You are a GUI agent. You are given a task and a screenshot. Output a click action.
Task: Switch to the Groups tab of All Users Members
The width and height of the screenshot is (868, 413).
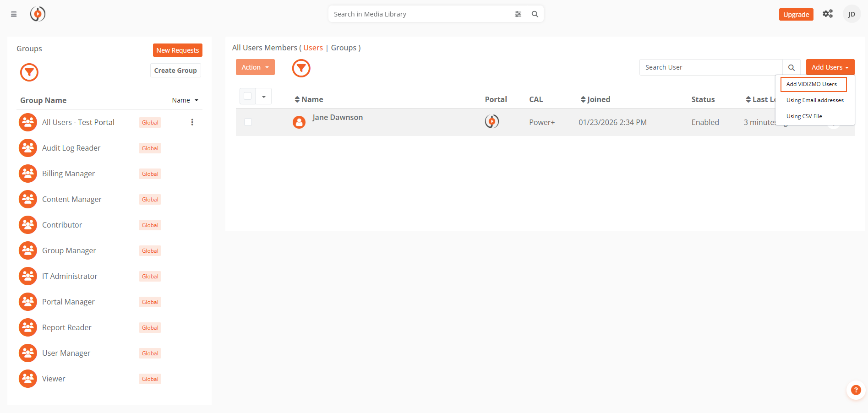(x=344, y=48)
